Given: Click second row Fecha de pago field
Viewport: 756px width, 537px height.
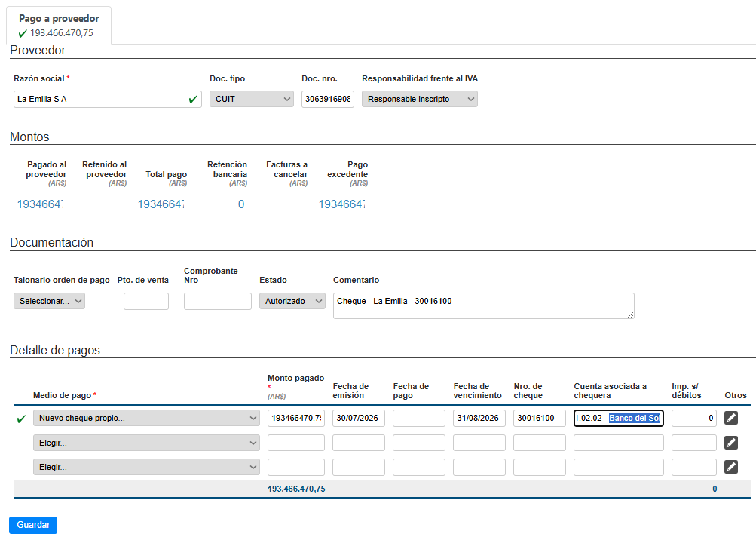Looking at the screenshot, I should coord(419,443).
